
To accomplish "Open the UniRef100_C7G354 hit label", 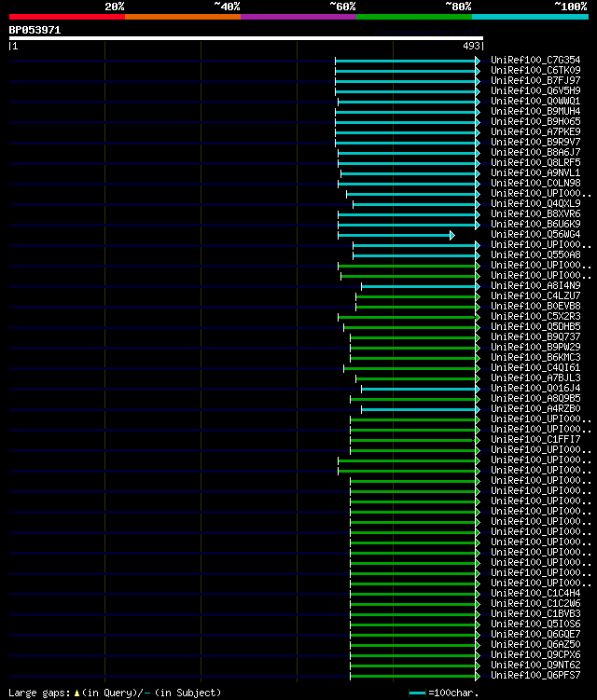I will click(535, 60).
